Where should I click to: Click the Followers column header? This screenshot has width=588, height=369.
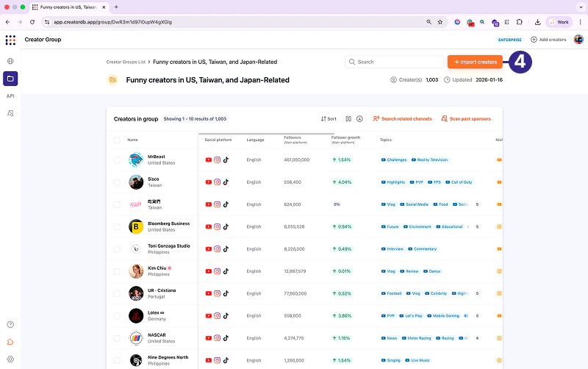pos(295,140)
